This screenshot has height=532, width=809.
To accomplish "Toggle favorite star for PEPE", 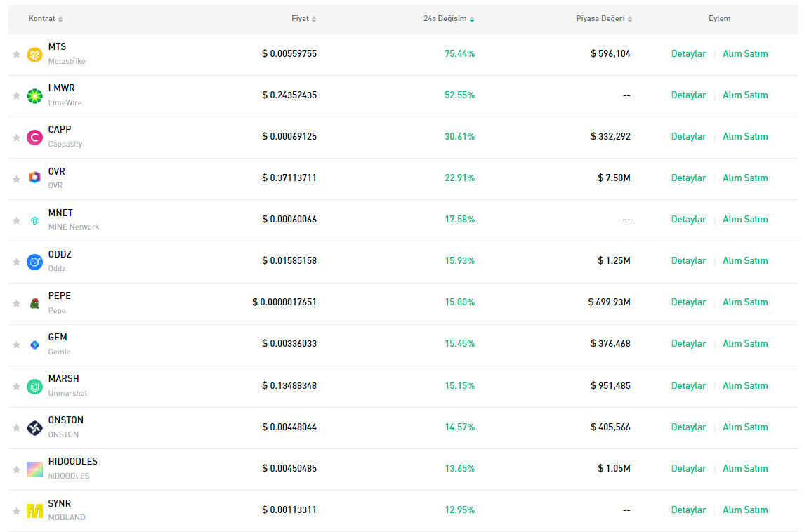I will coord(16,303).
